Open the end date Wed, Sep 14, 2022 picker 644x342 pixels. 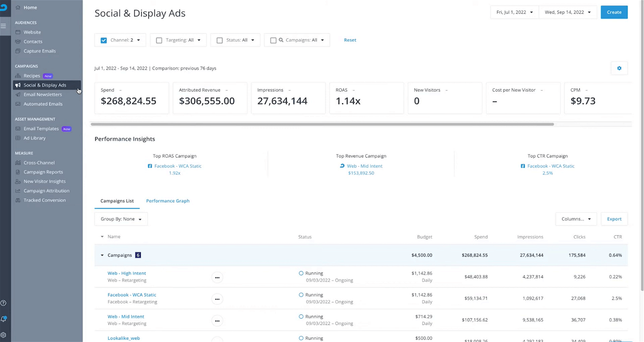tap(567, 12)
